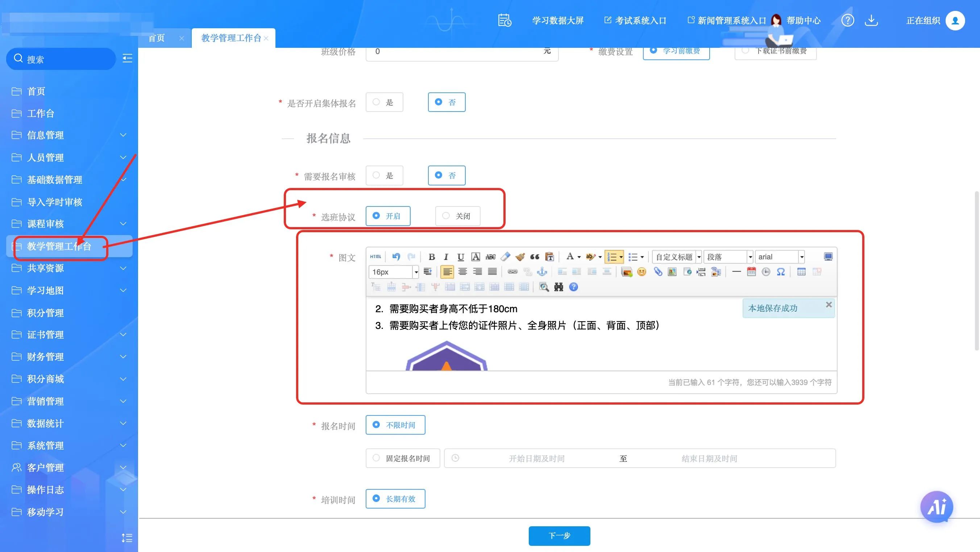Open the arial font family dropdown
Viewport: 980px width, 552px height.
tap(780, 256)
